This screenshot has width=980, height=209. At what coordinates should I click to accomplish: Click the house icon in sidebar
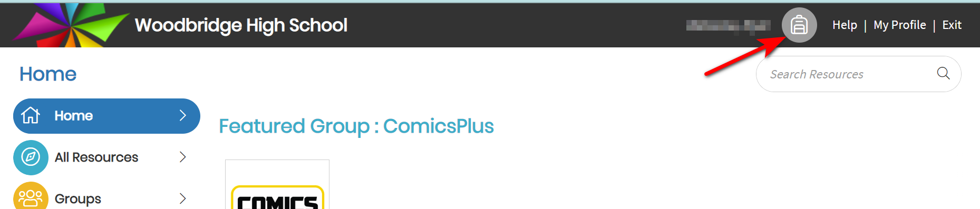tap(31, 115)
